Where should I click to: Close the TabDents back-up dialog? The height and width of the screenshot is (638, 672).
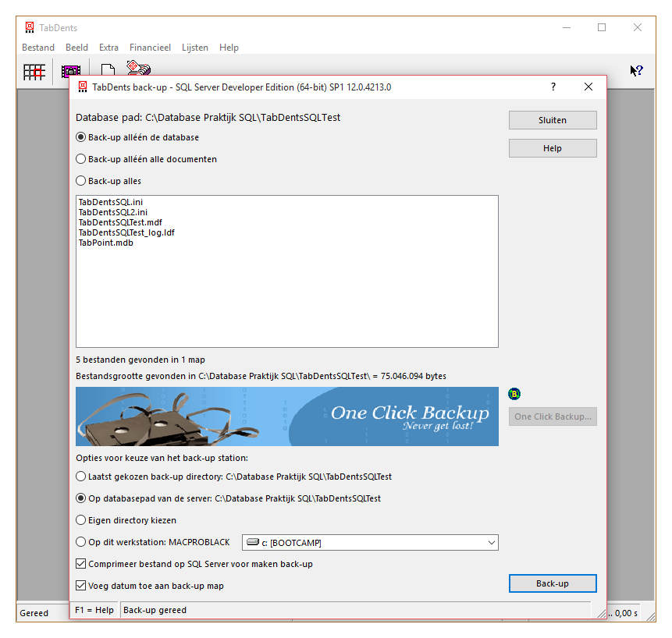pyautogui.click(x=588, y=87)
